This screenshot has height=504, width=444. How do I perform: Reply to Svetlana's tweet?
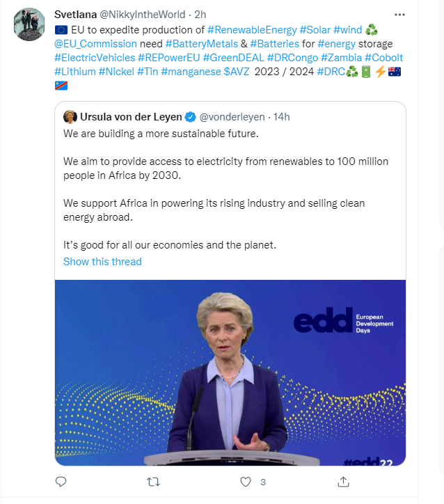click(x=61, y=482)
